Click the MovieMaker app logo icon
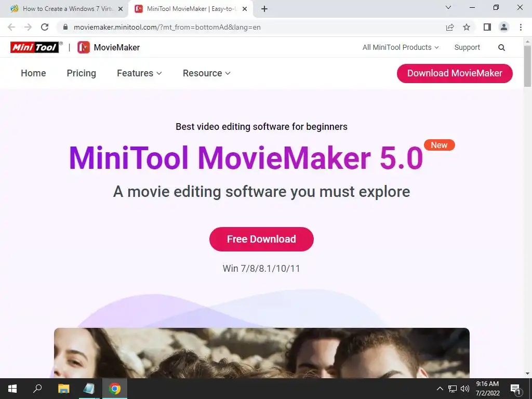The image size is (532, 399). pos(84,47)
